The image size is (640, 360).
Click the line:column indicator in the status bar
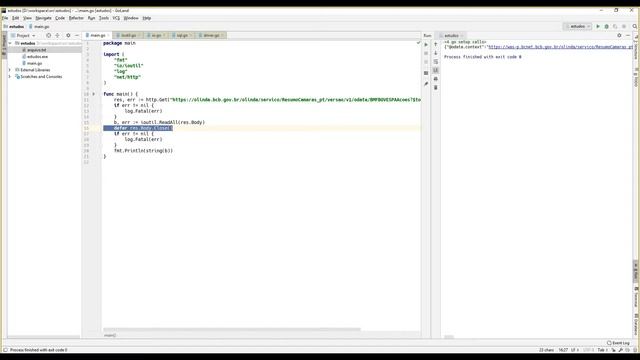(563, 350)
